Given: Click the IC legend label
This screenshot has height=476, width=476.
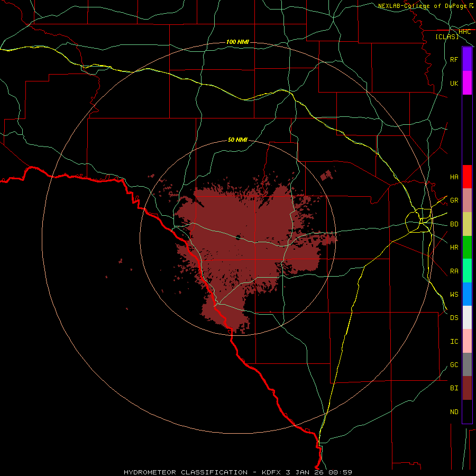Looking at the screenshot, I should point(454,342).
